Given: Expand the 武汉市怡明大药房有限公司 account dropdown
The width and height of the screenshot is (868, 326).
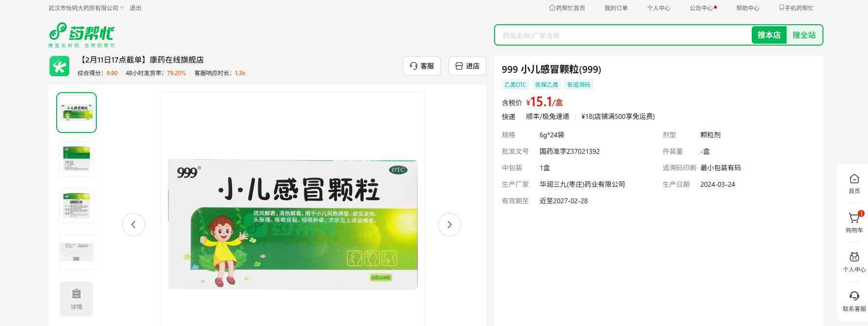Looking at the screenshot, I should (86, 8).
